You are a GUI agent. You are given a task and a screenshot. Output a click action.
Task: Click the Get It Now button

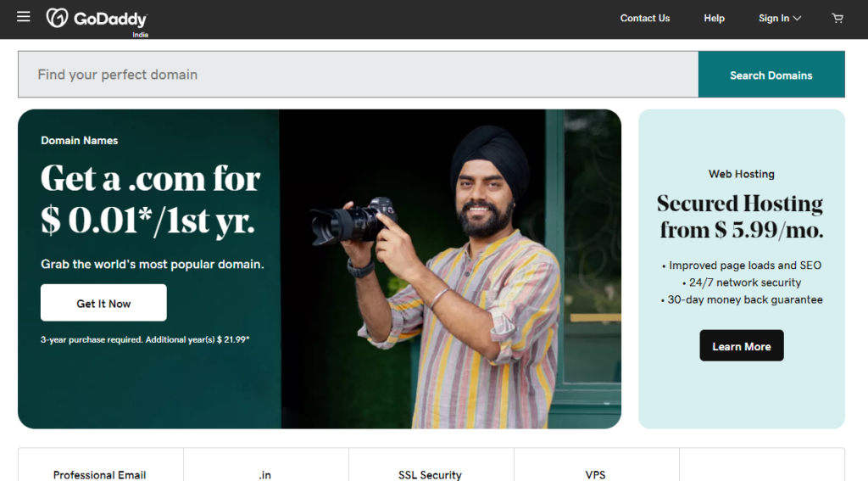click(103, 303)
